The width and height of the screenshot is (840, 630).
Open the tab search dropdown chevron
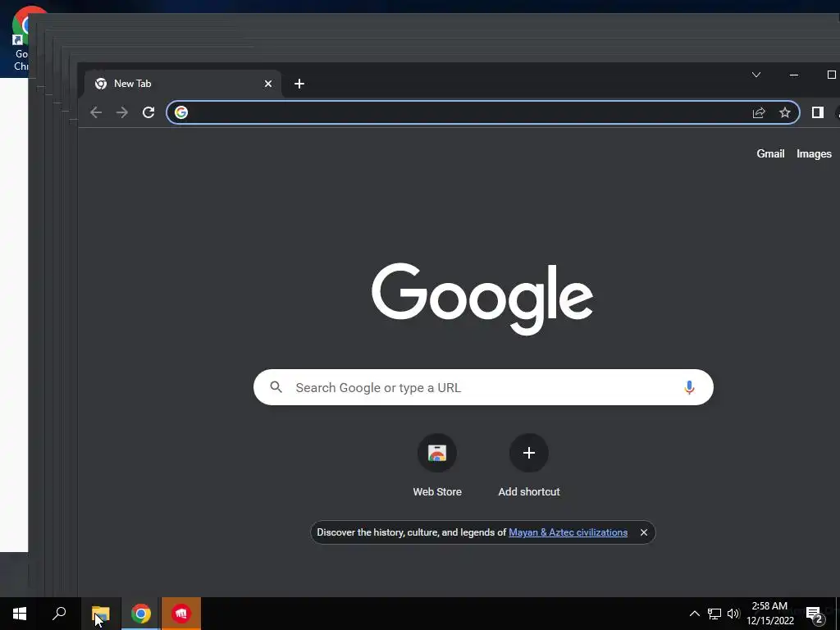(x=756, y=75)
